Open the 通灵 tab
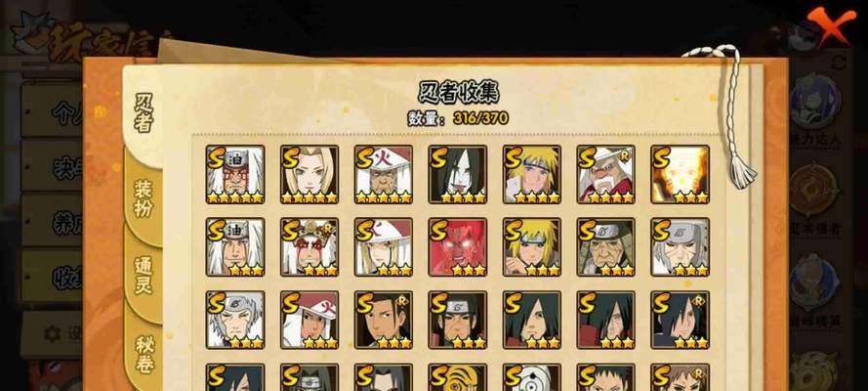 pyautogui.click(x=143, y=276)
